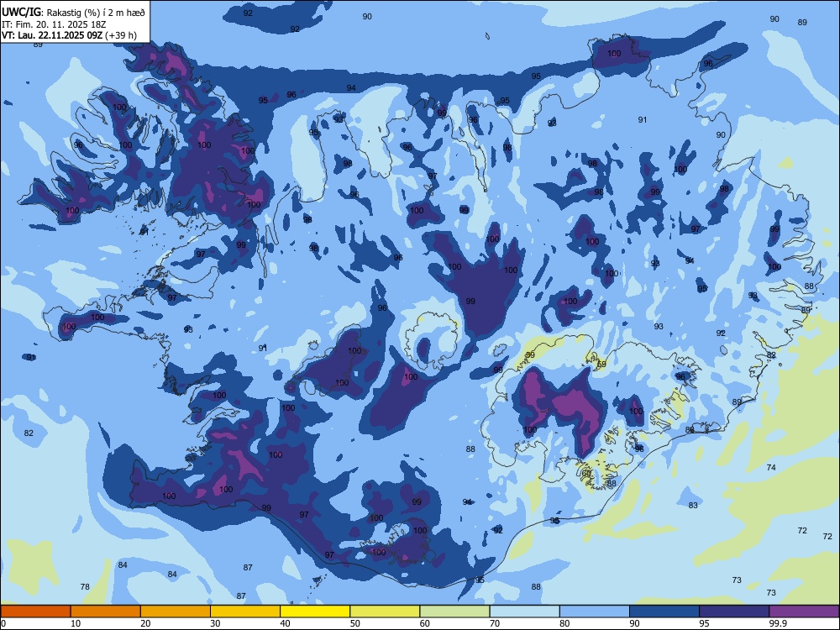
Task: Click the '83' humidity value on the map
Action: 693,505
